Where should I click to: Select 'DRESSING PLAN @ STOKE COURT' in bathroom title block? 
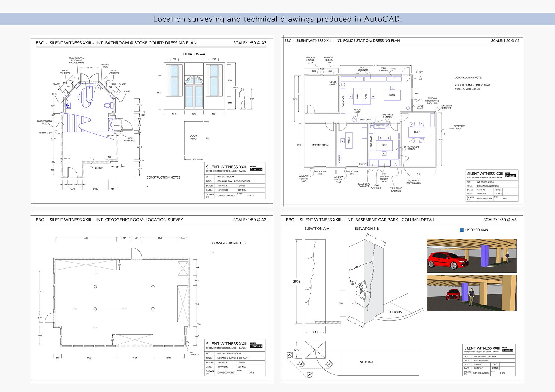point(234,181)
